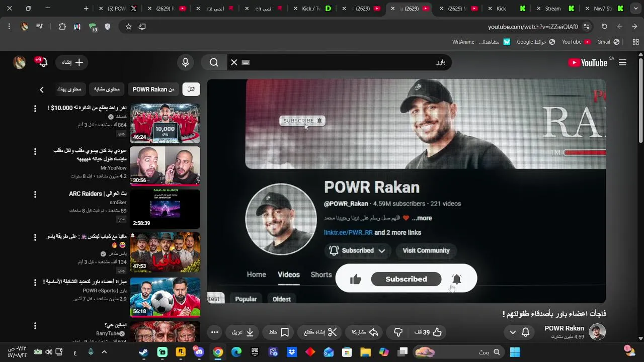Open YouTube notifications bell with 9+ badge
This screenshot has width=644, height=362.
click(x=42, y=62)
